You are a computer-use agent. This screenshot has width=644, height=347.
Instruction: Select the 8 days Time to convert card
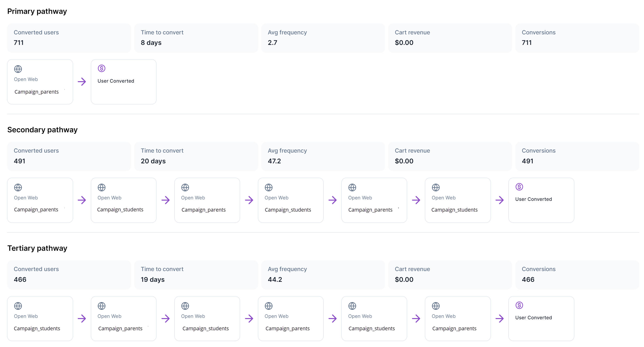point(196,38)
